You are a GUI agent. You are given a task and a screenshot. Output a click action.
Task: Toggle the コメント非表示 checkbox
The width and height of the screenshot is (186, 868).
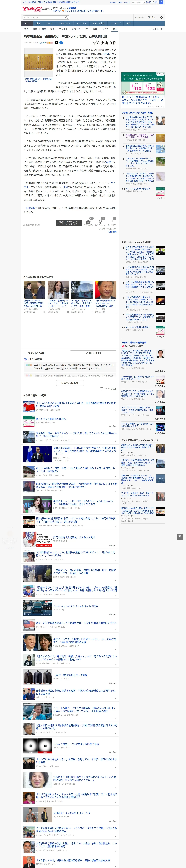102,389
